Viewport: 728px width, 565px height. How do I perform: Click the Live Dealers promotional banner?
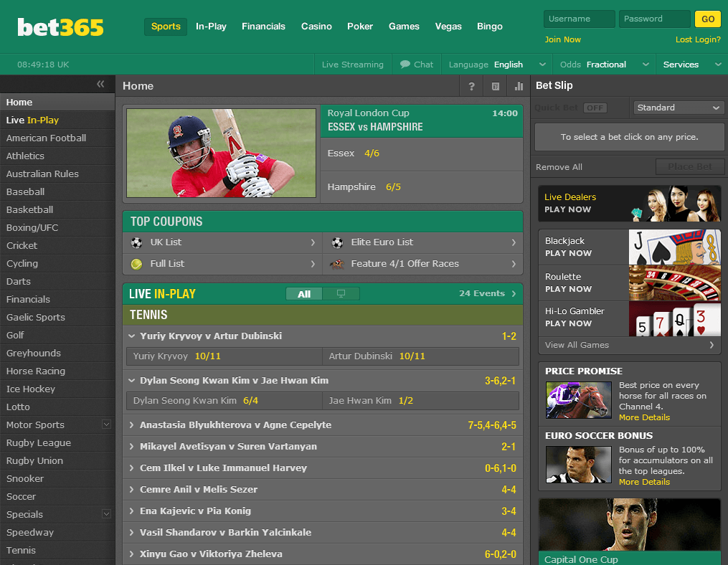pos(629,204)
